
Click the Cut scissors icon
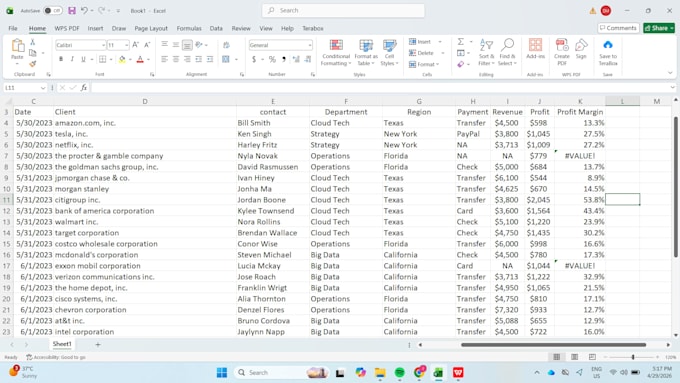pyautogui.click(x=33, y=42)
